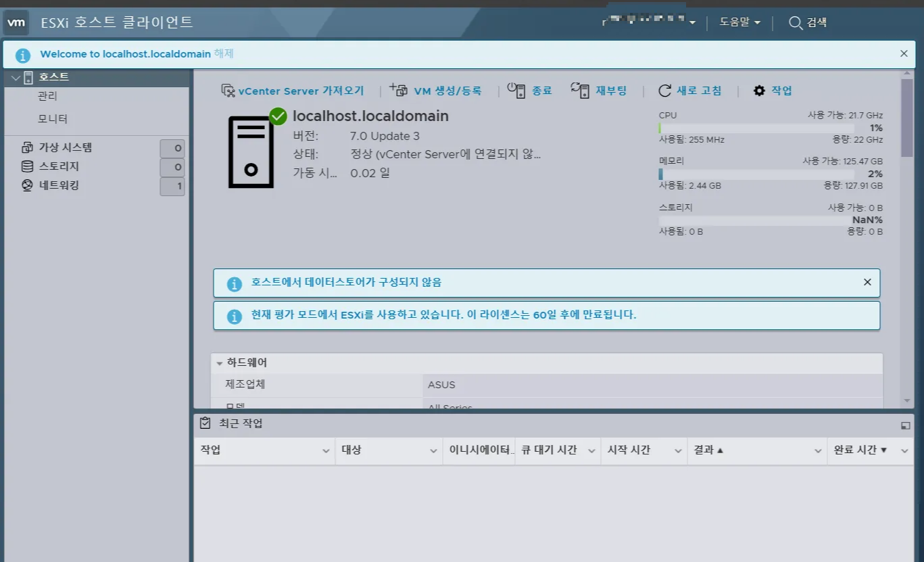
Task: Click the 최근 작업 clipboard icon
Action: (x=205, y=423)
